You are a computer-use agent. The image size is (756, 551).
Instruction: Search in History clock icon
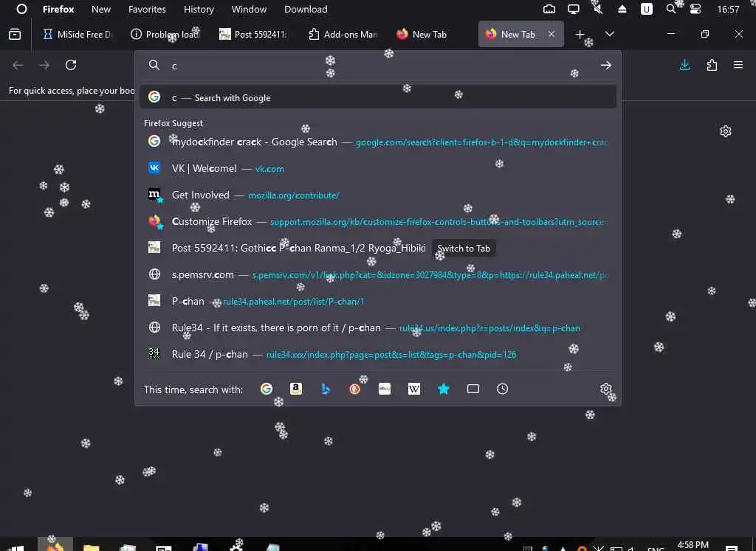[502, 389]
